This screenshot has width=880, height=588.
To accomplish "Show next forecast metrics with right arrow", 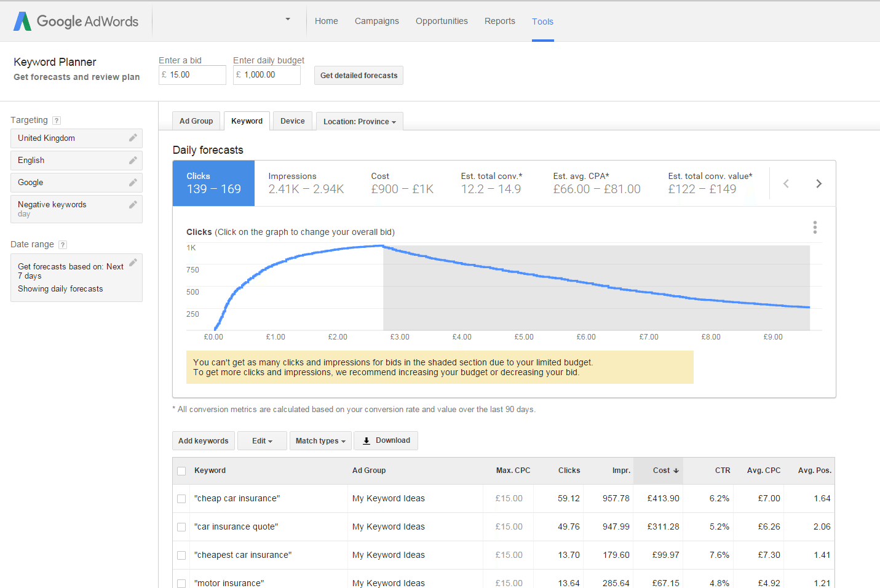I will tap(819, 184).
